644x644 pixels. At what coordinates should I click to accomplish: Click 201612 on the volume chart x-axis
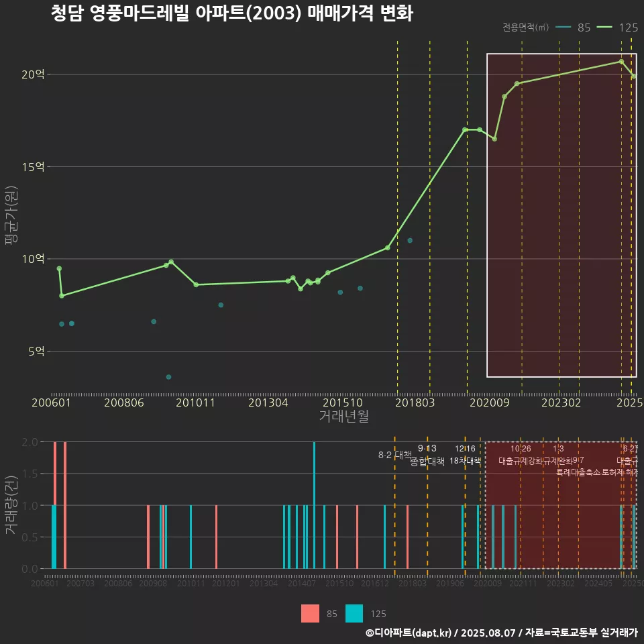tap(375, 583)
